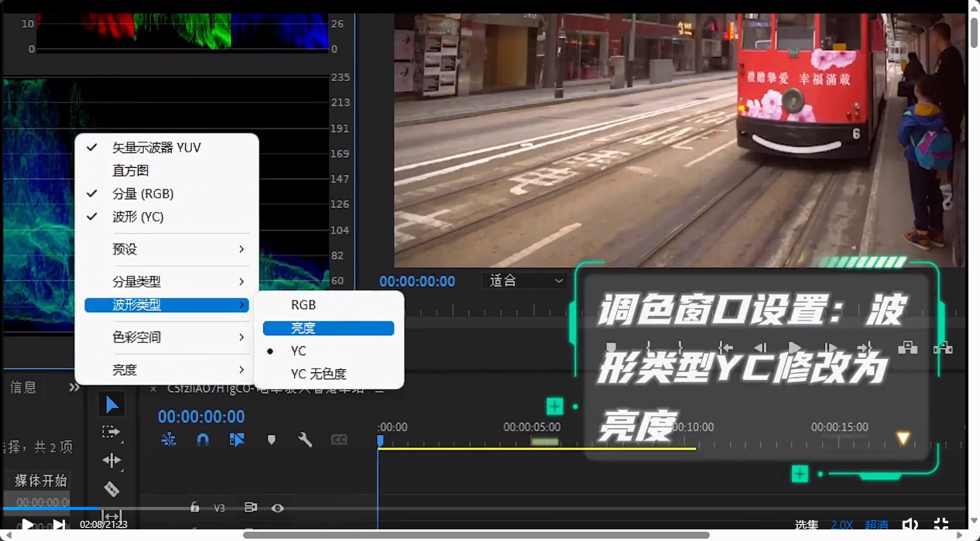Select the Ripple Edit tool

(111, 461)
